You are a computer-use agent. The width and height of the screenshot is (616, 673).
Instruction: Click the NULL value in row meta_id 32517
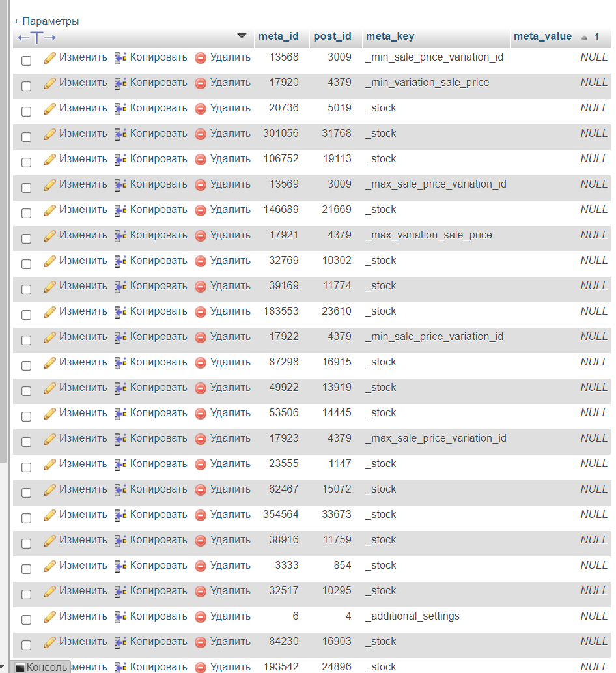click(594, 591)
